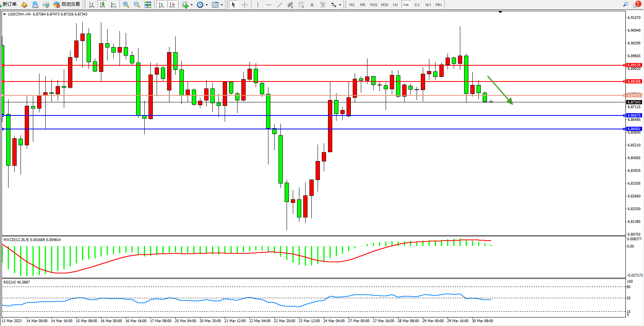Image resolution: width=644 pixels, height=326 pixels.
Task: Switch to the M15 timeframe
Action: [x=373, y=5]
